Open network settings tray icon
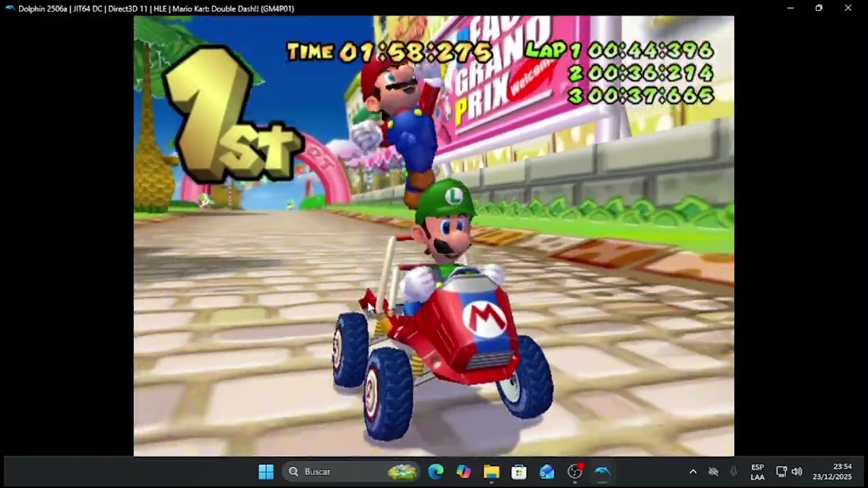The image size is (868, 488). tap(781, 472)
